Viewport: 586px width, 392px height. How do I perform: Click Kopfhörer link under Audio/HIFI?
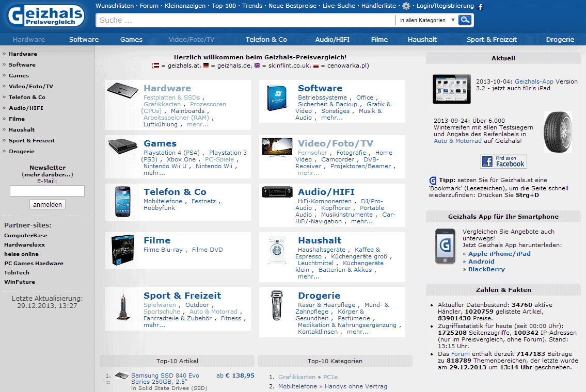(x=336, y=208)
